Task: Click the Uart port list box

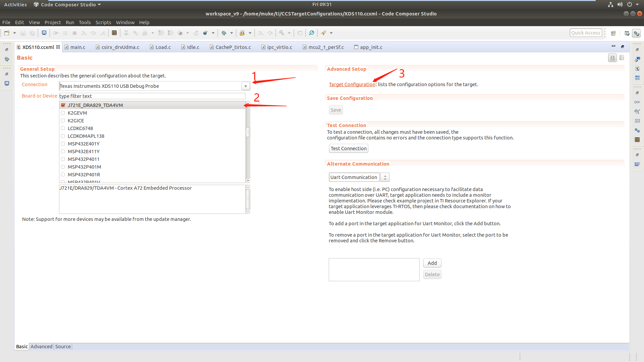Action: click(374, 269)
